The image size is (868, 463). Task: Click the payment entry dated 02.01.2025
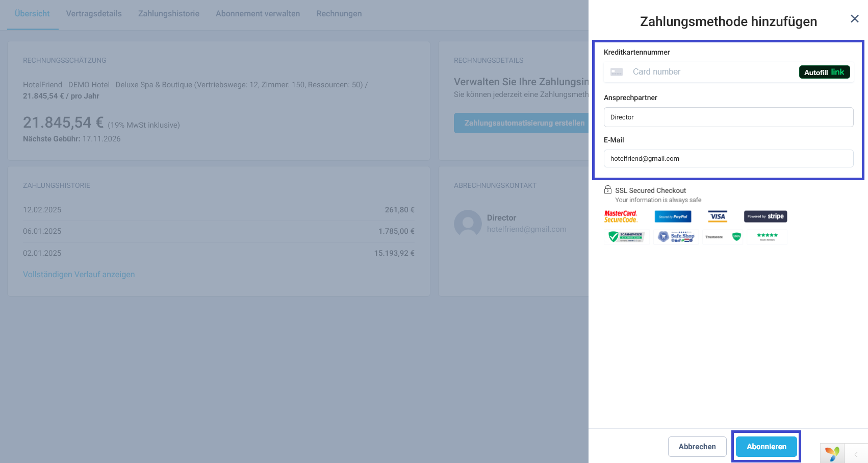click(x=219, y=253)
